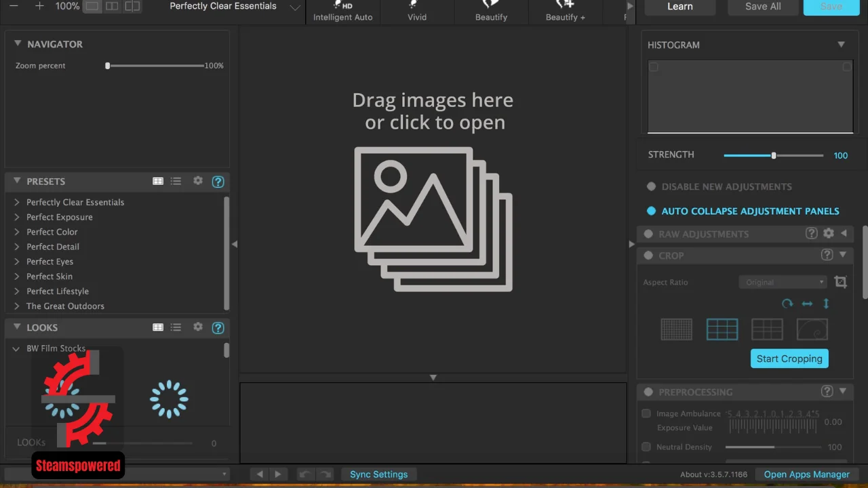Enable Disable New Adjustments option
The height and width of the screenshot is (488, 868).
[x=651, y=186]
